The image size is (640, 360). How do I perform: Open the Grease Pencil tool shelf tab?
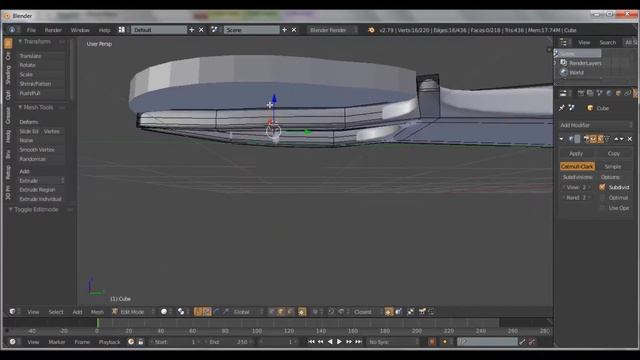click(8, 116)
